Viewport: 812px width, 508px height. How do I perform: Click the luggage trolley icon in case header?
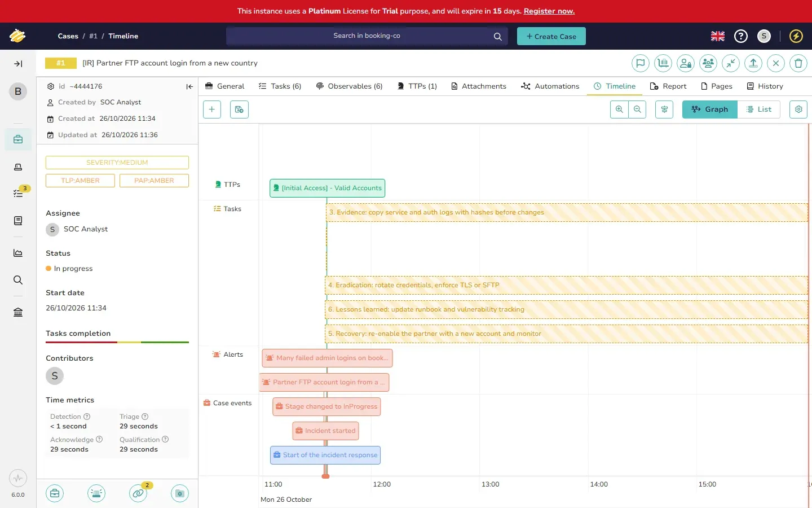pos(663,63)
